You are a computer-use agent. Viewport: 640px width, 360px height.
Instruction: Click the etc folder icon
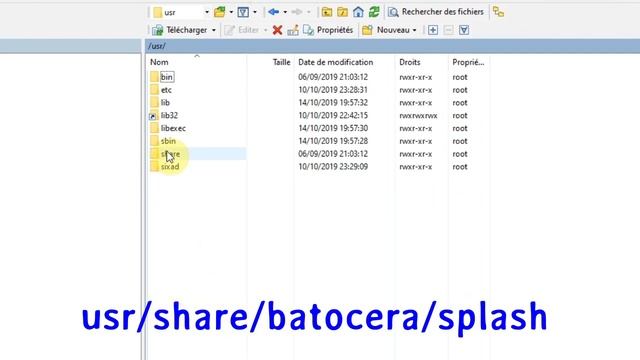point(154,90)
